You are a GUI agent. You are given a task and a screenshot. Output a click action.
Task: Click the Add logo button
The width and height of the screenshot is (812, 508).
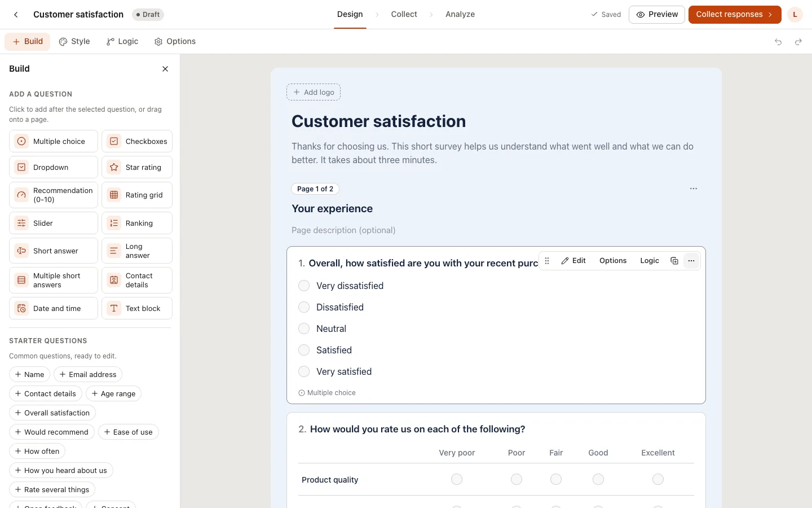314,92
